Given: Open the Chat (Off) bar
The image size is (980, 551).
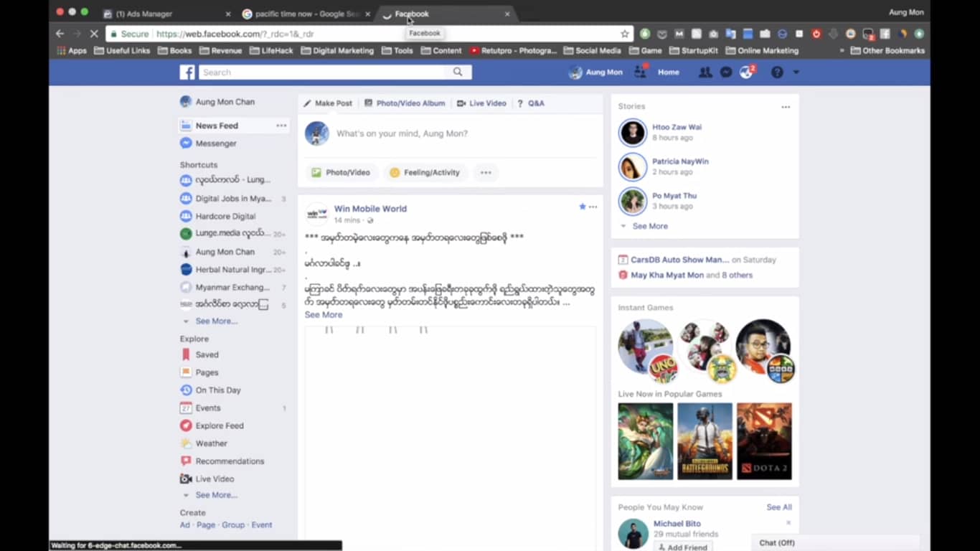Looking at the screenshot, I should [x=836, y=543].
